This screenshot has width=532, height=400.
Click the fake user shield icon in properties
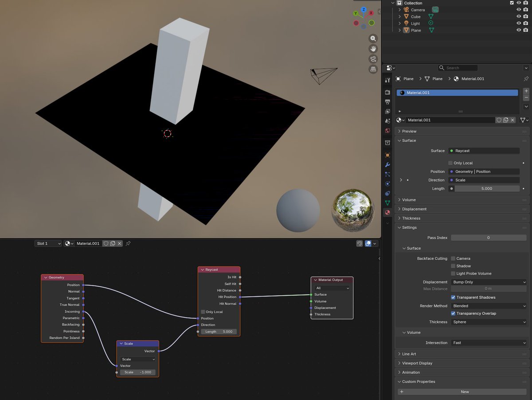click(499, 120)
